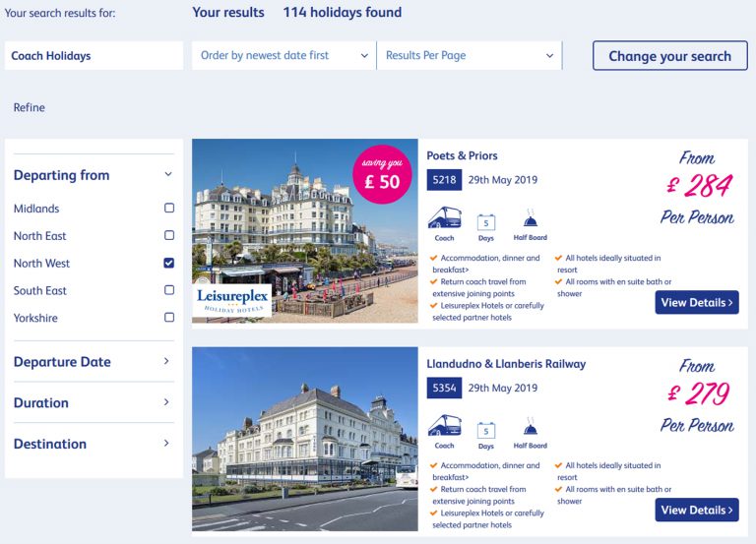The width and height of the screenshot is (756, 544).
Task: Click the Half Board bell icon for Llandudno listing
Action: tap(531, 426)
